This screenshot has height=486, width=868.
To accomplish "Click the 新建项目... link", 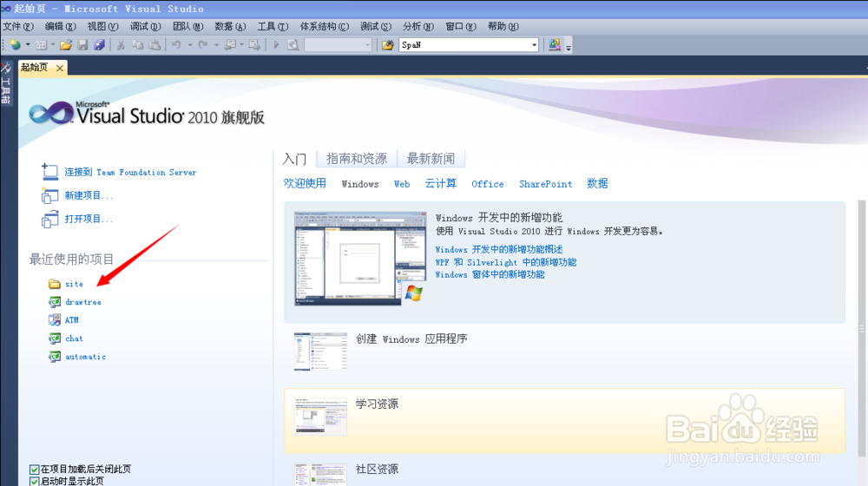I will (89, 195).
